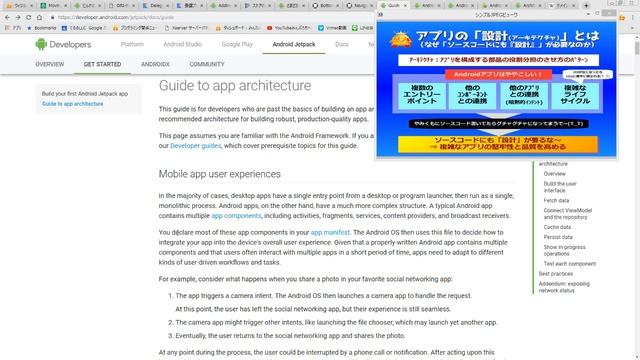The image size is (640, 360).
Task: Click the browser back arrow
Action: [x=7, y=18]
